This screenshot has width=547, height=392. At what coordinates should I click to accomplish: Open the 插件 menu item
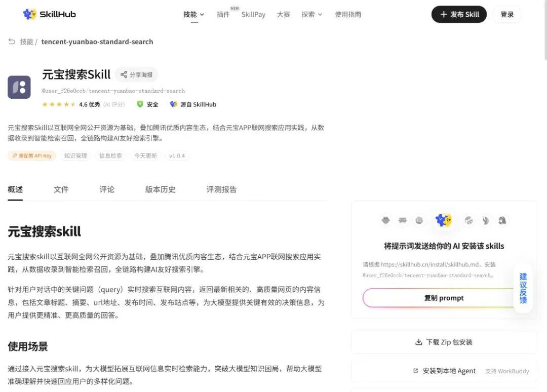[x=223, y=14]
